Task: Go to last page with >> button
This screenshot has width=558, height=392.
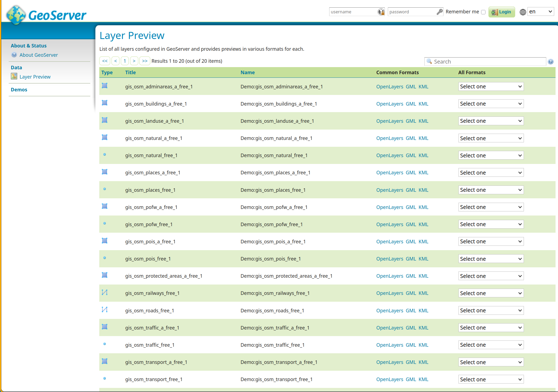Action: coord(145,61)
